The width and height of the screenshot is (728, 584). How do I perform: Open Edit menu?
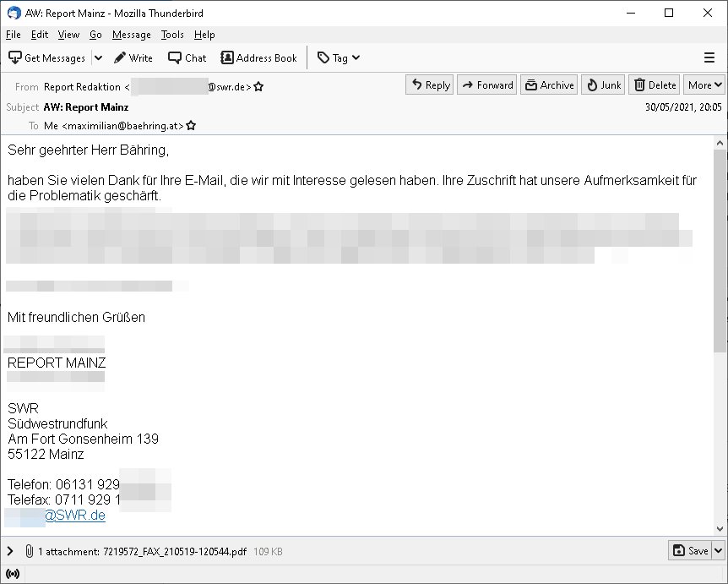pyautogui.click(x=40, y=35)
